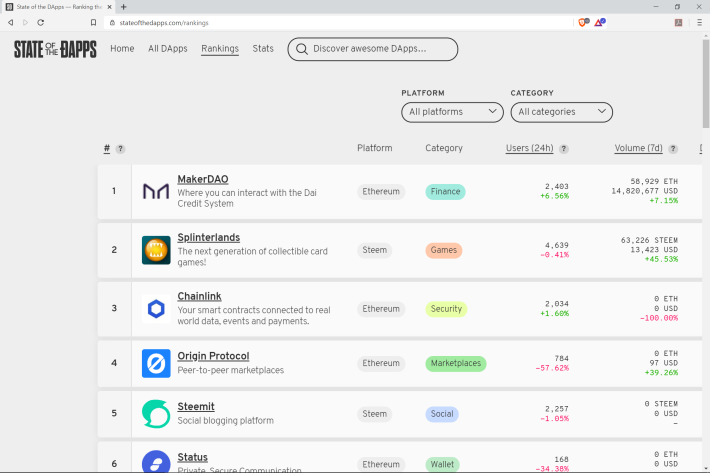
Task: Click Social category tag on Steemit
Action: [442, 414]
